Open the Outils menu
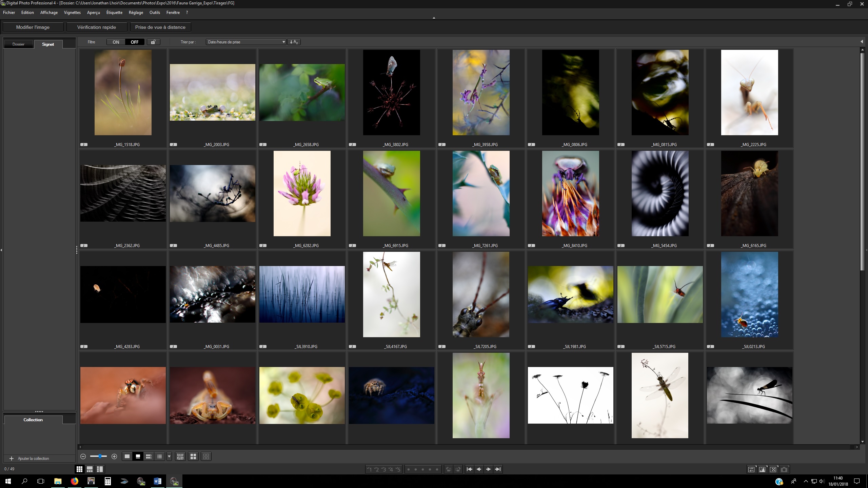Screen dimensions: 868x488 coord(155,13)
